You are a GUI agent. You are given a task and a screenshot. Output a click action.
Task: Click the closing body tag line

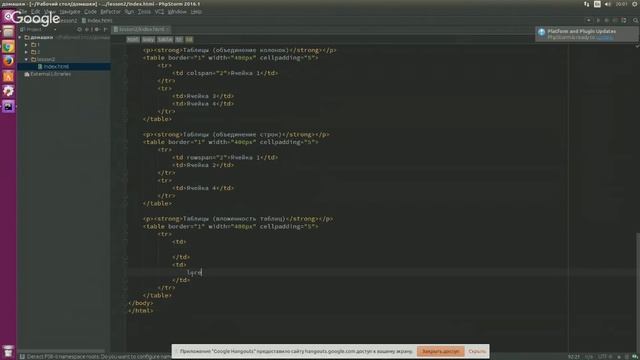[x=140, y=303]
